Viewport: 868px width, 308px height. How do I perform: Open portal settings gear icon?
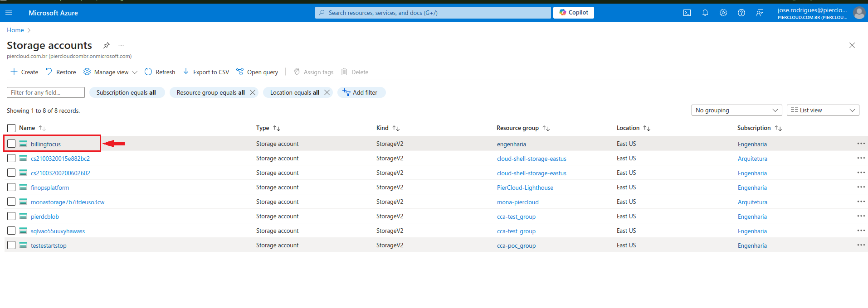723,13
